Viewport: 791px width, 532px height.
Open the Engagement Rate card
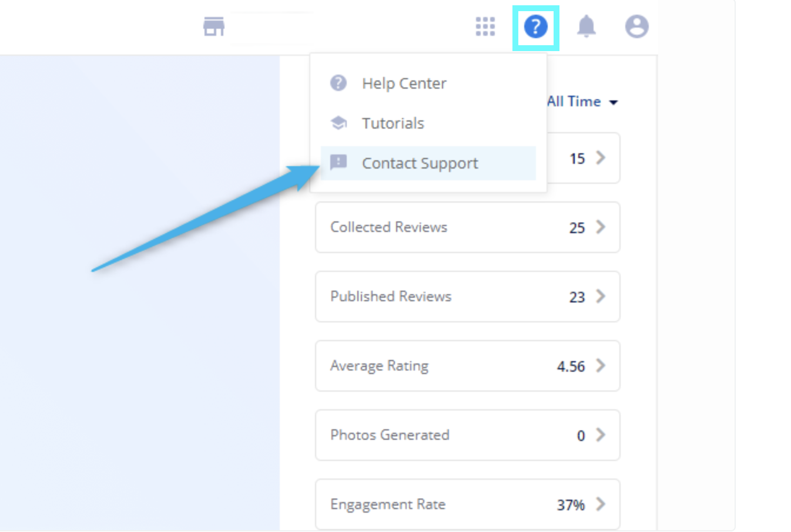467,504
